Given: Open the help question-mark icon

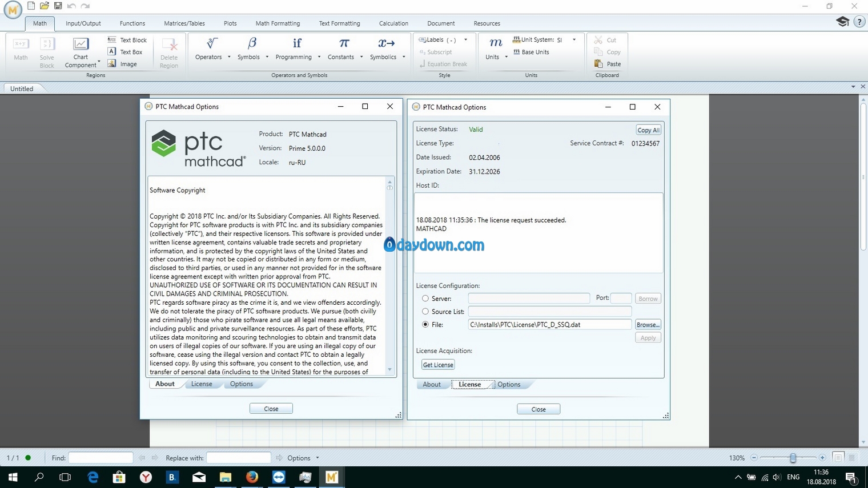Looking at the screenshot, I should point(859,22).
